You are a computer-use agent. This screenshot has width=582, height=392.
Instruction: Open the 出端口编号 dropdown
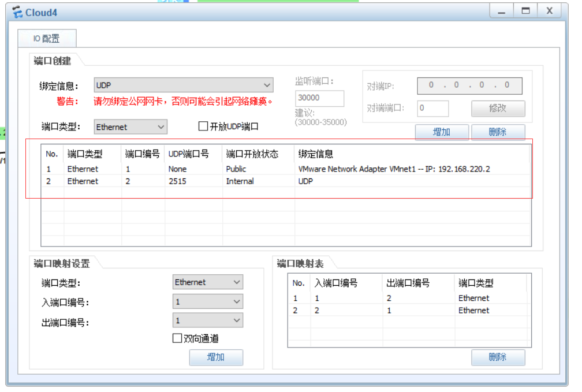pyautogui.click(x=207, y=320)
